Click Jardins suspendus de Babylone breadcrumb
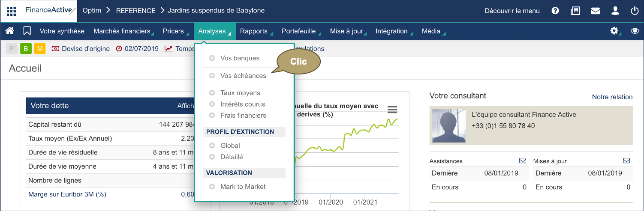The height and width of the screenshot is (211, 644). [216, 11]
